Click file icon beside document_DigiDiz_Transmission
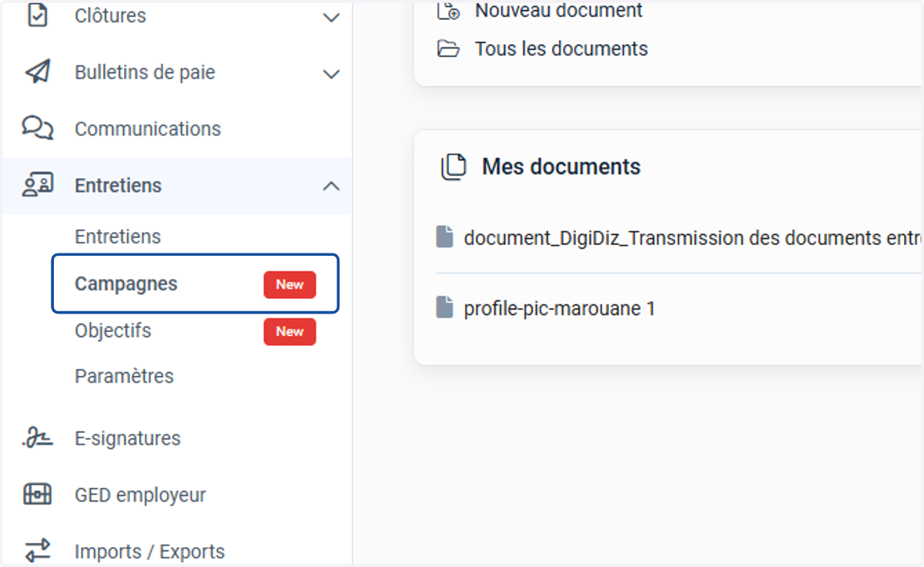This screenshot has height=567, width=924. pos(444,237)
